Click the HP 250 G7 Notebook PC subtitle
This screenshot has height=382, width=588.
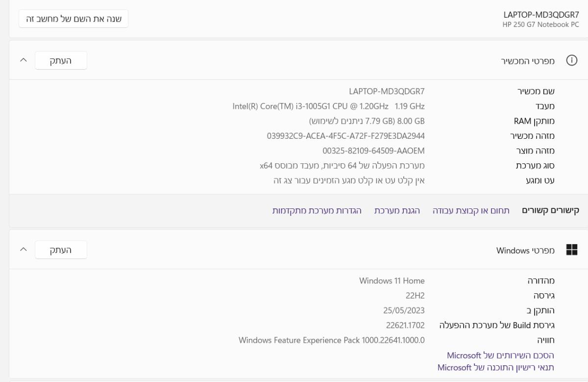pyautogui.click(x=540, y=24)
